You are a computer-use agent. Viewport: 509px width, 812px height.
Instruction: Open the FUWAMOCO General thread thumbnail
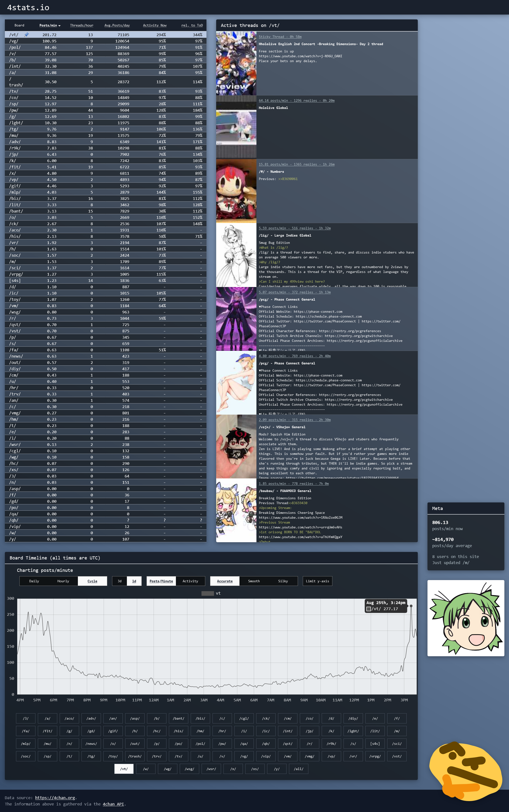(236, 510)
